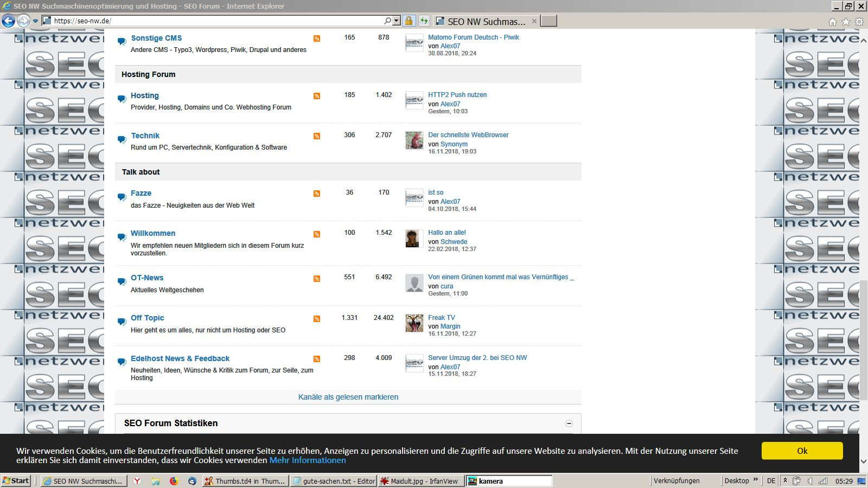868x488 pixels.
Task: Switch to the SEO NW Suchmas... tab
Action: click(486, 22)
